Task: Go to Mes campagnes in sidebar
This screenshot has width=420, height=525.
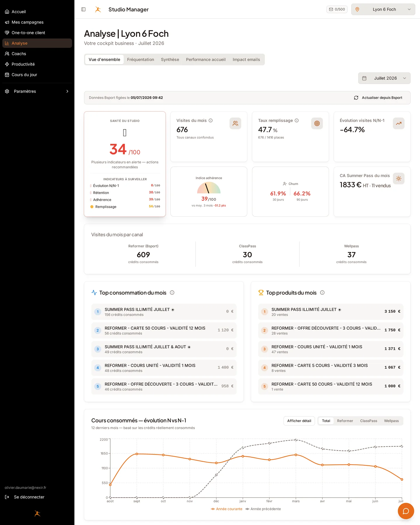Action: (x=37, y=22)
